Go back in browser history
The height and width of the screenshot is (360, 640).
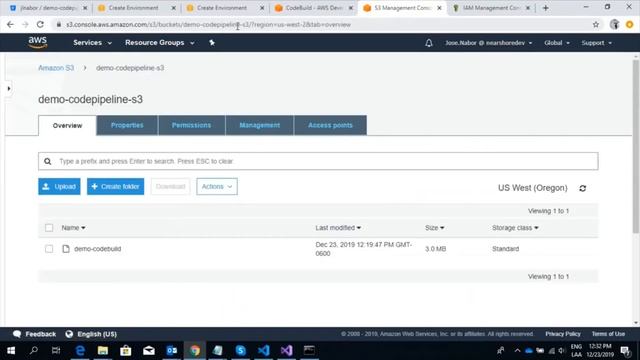point(10,24)
